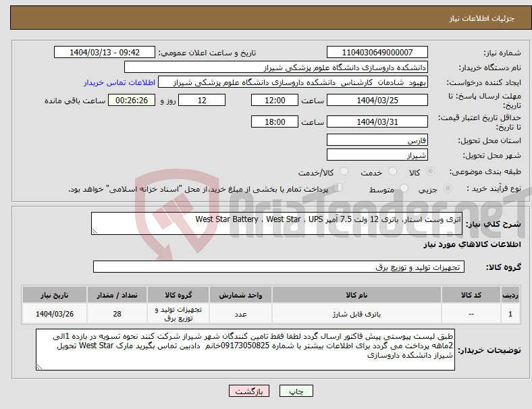Viewport: 532px width, 409px height.
Task: Click the price validity date 1404/03/31
Action: [x=377, y=121]
